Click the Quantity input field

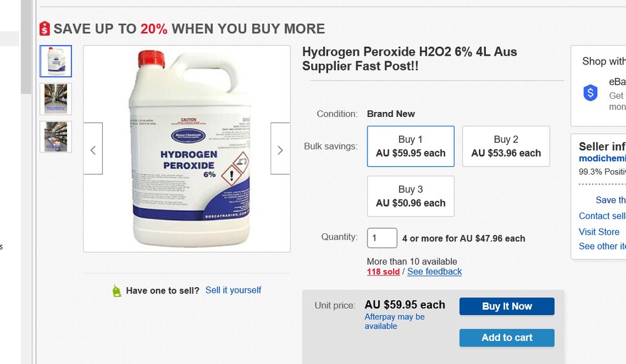click(382, 238)
